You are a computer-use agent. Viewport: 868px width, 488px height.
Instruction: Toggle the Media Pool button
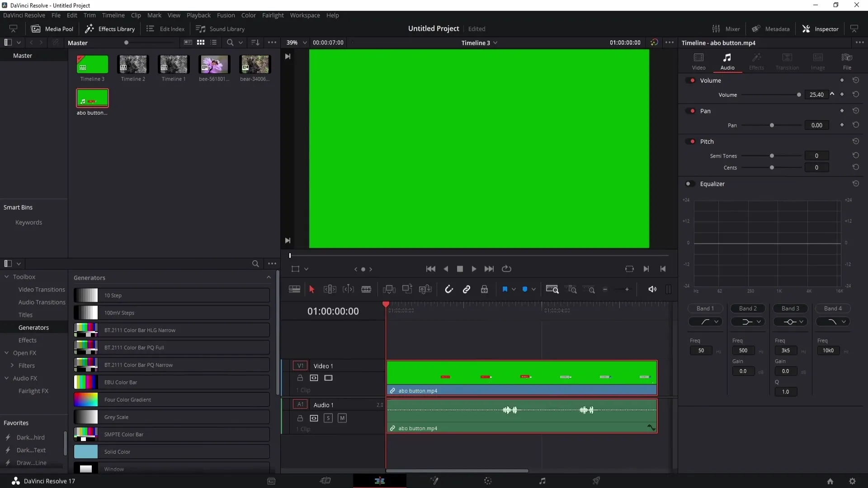tap(52, 29)
